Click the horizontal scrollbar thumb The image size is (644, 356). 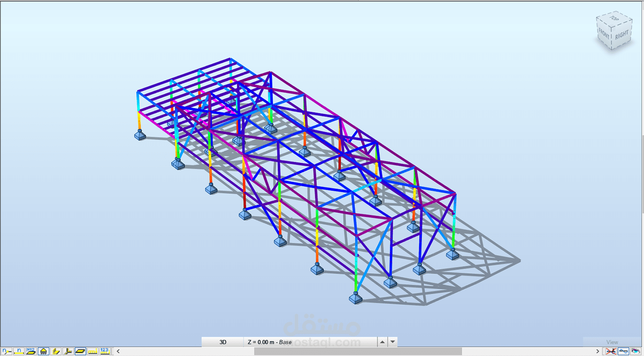[358, 351]
